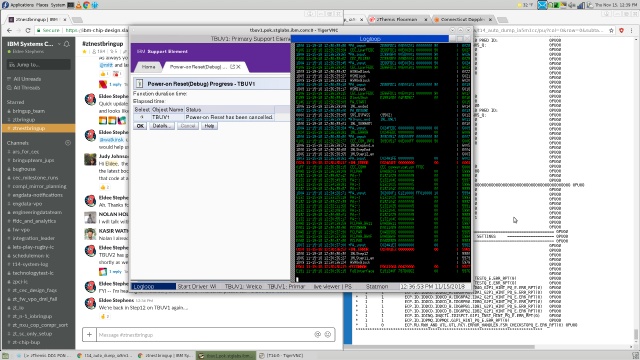The image size is (640, 360).
Task: Open the bringup_team starred channel
Action: 29,111
